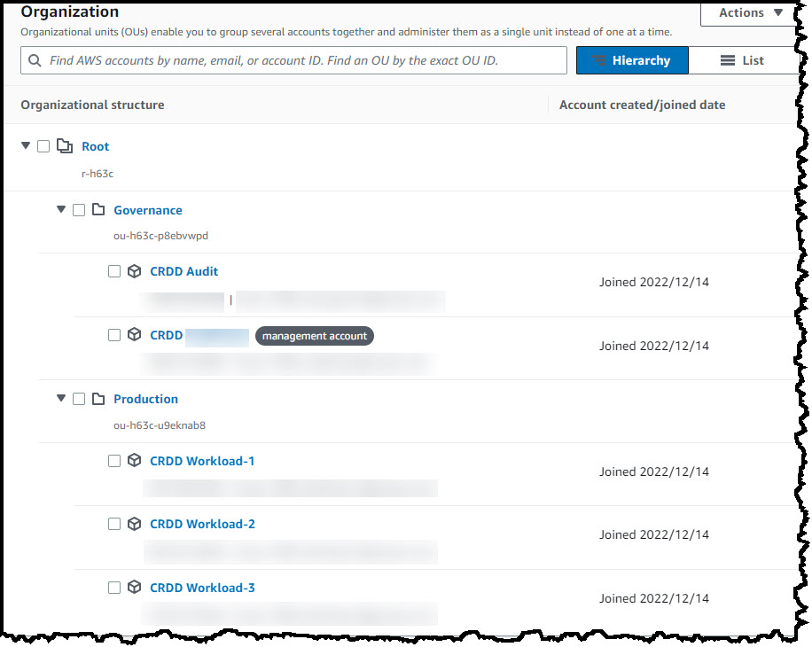Open the Governance OU link
This screenshot has width=812, height=647.
pos(148,210)
